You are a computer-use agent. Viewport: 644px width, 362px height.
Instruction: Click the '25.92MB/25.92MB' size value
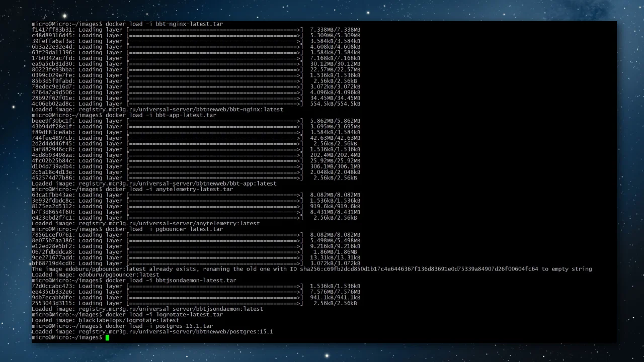335,160
